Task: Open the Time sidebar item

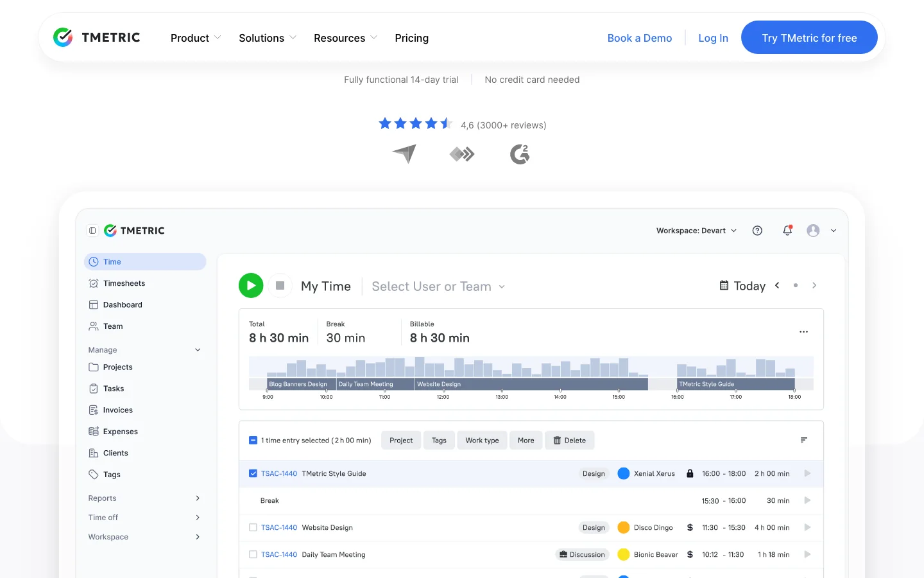Action: pos(145,262)
